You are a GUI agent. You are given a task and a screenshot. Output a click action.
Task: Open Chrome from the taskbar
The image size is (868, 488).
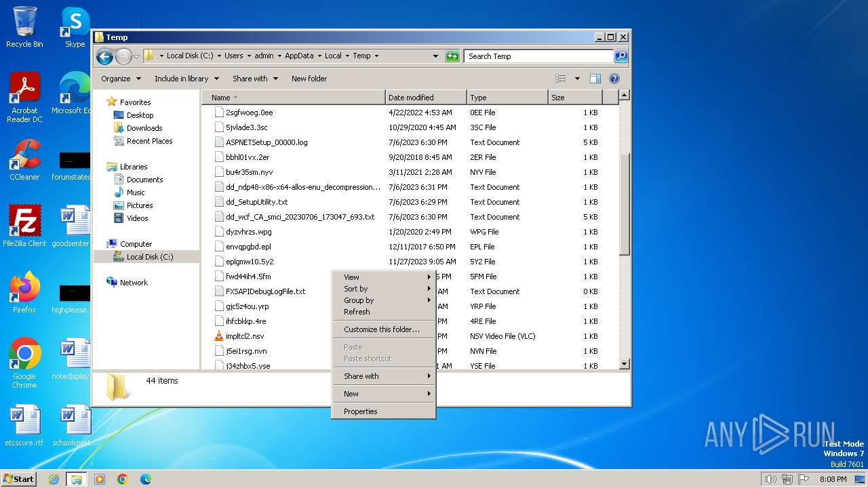[123, 479]
